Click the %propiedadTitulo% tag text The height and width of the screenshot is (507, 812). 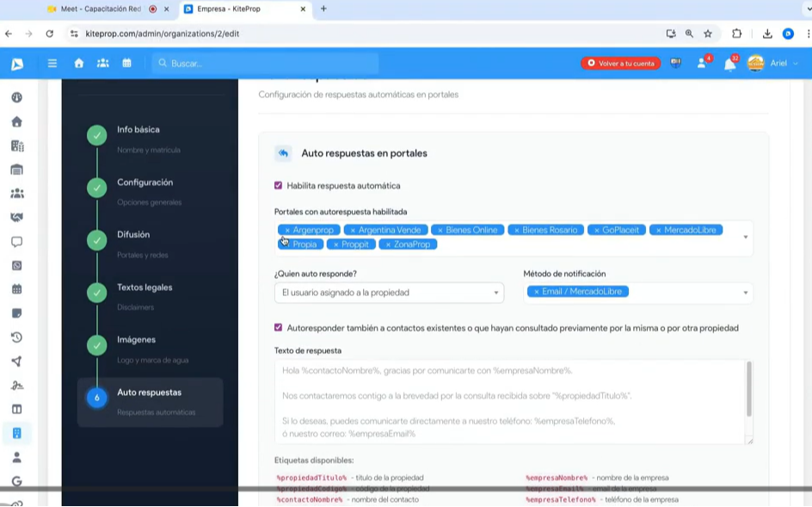[311, 478]
